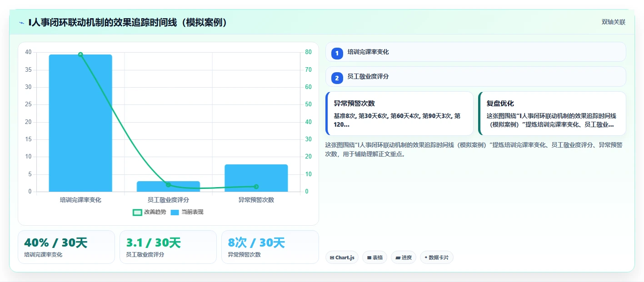This screenshot has height=282, width=644.
Task: Click the 3.1 / 30天 stat card
Action: (168, 247)
